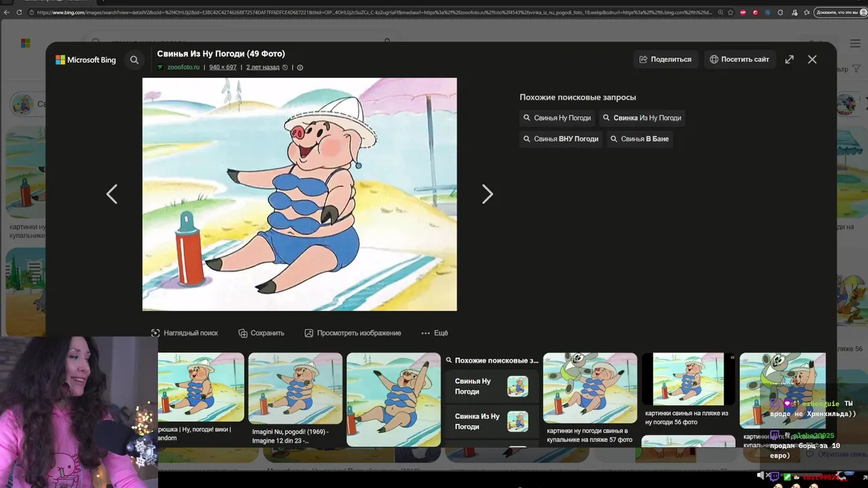Click the Поделиться share button
The height and width of the screenshot is (488, 868).
(x=665, y=59)
